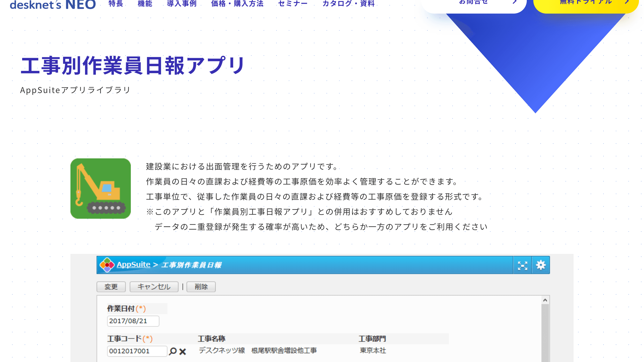Click the 工事コード input field
644x362 pixels.
click(137, 351)
